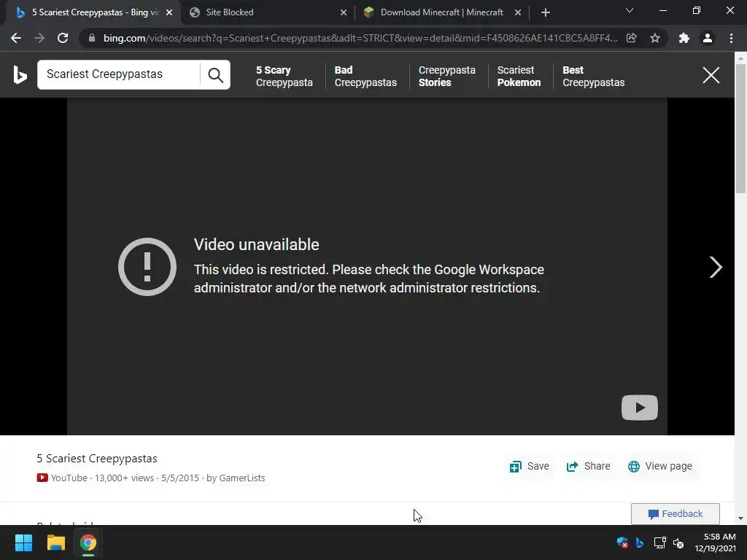Go back to the previous page
Image resolution: width=747 pixels, height=560 pixels.
coord(16,38)
